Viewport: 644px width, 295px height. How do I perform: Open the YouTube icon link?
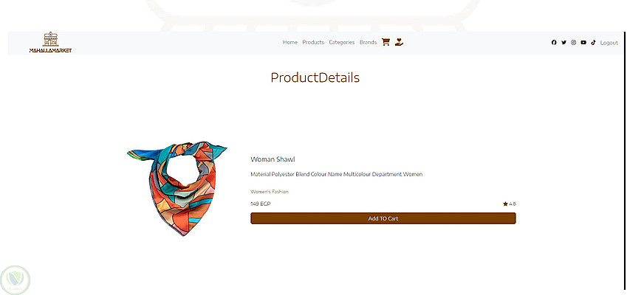[583, 42]
